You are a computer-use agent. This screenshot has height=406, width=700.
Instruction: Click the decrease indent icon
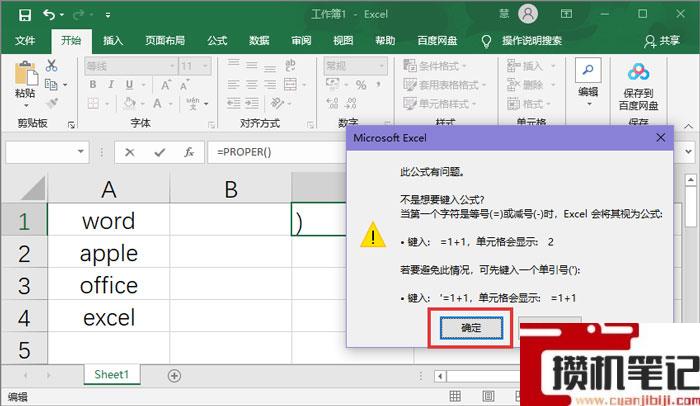[233, 104]
